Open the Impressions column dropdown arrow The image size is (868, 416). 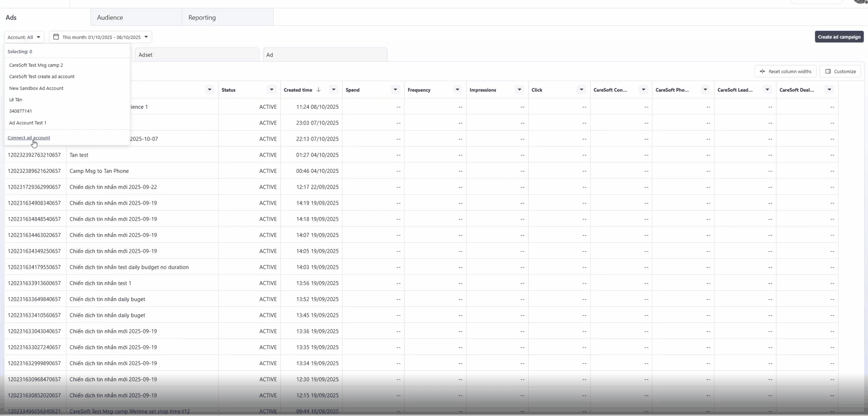click(519, 90)
